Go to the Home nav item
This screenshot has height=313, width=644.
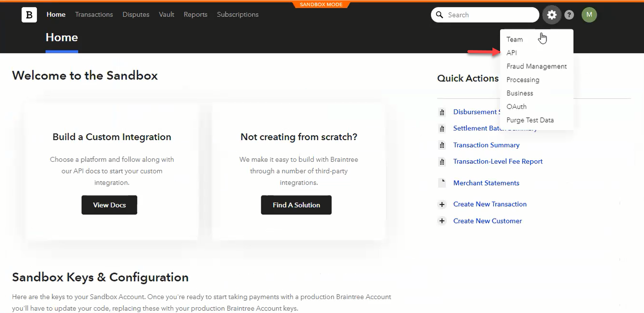click(56, 14)
